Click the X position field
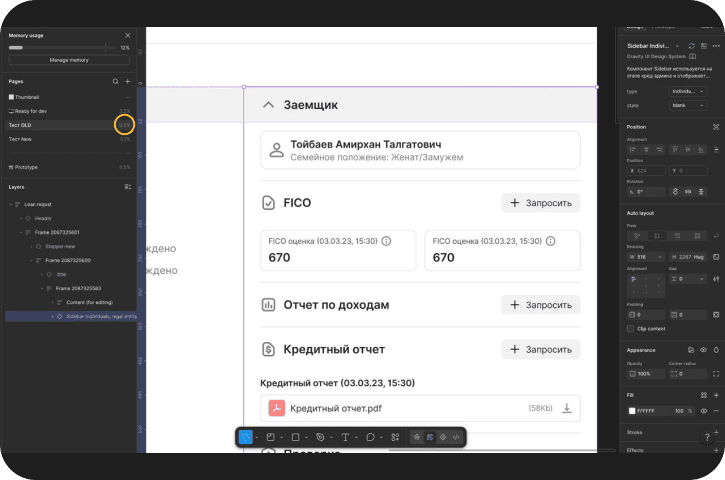The image size is (725, 480). point(646,171)
